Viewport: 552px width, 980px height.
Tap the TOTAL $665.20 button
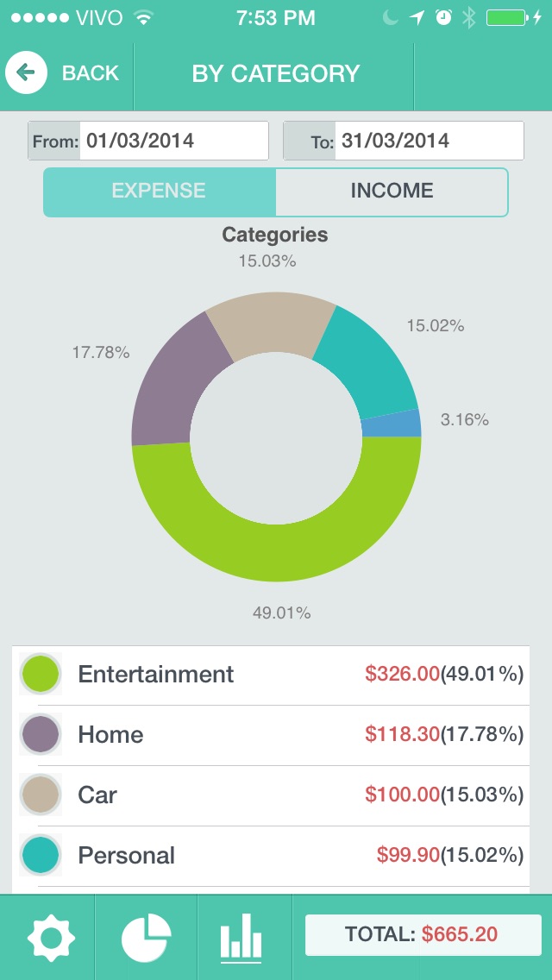423,935
